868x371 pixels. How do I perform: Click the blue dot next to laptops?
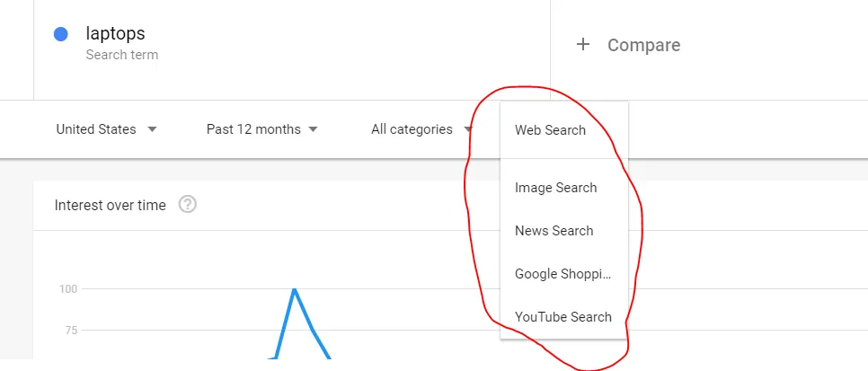(61, 35)
